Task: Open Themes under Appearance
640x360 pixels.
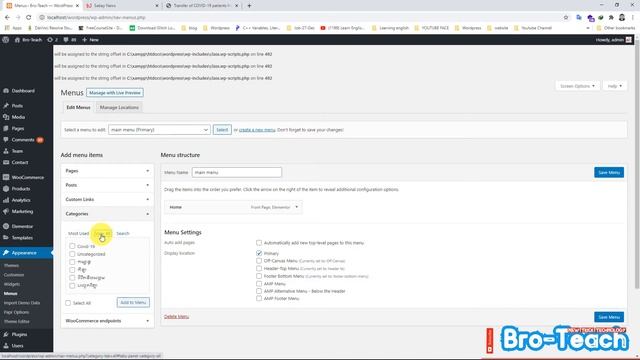Action: [11, 266]
